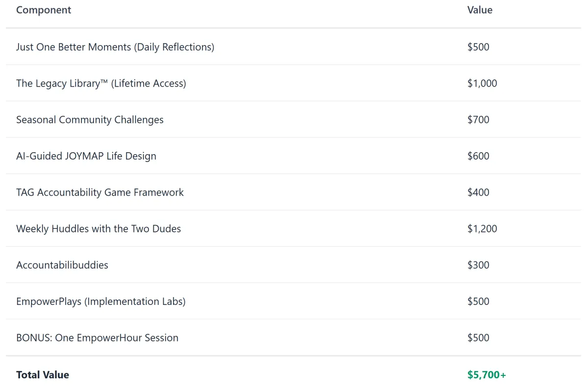Select the Accountabilibuddies row
This screenshot has width=588, height=392.
pyautogui.click(x=294, y=265)
